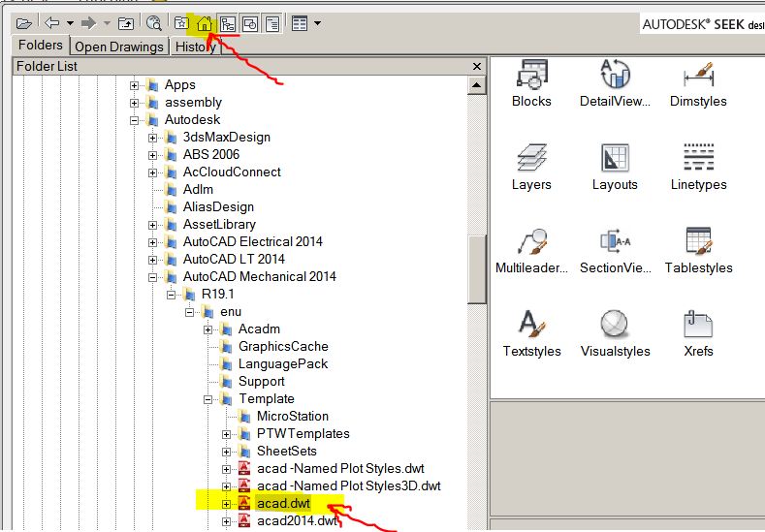This screenshot has height=532, width=765.
Task: Select the AssetLibrary folder
Action: 219,224
